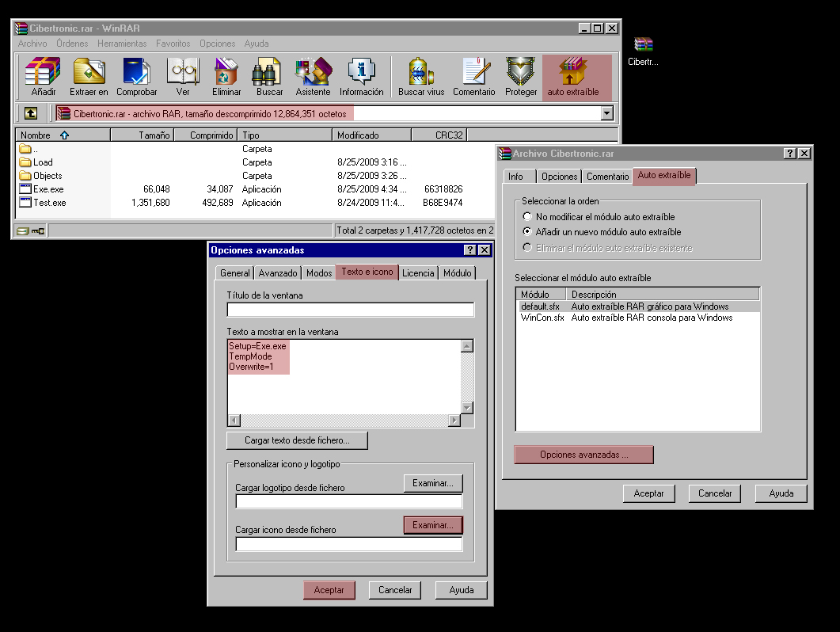Click the parent folder '..' icon
The width and height of the screenshot is (840, 632).
[x=25, y=148]
